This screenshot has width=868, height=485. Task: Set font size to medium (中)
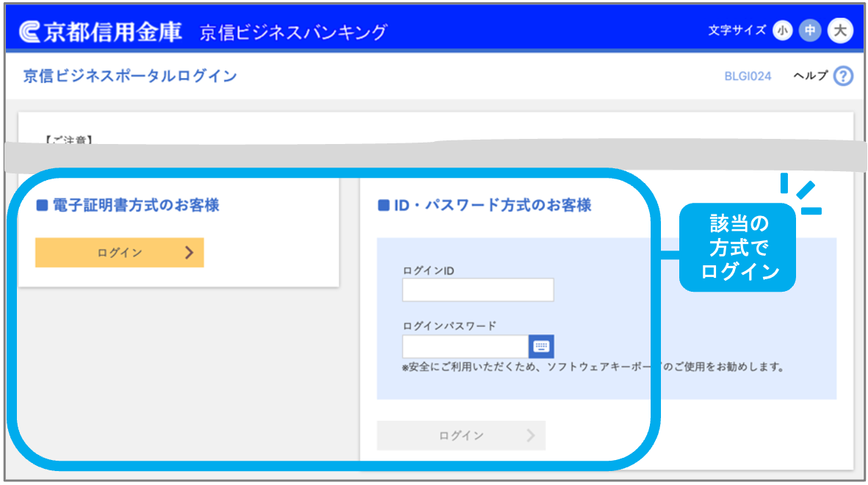click(810, 31)
